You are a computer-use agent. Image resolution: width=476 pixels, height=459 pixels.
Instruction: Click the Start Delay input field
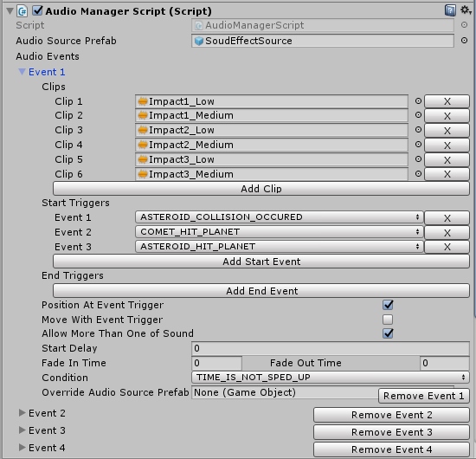point(331,348)
